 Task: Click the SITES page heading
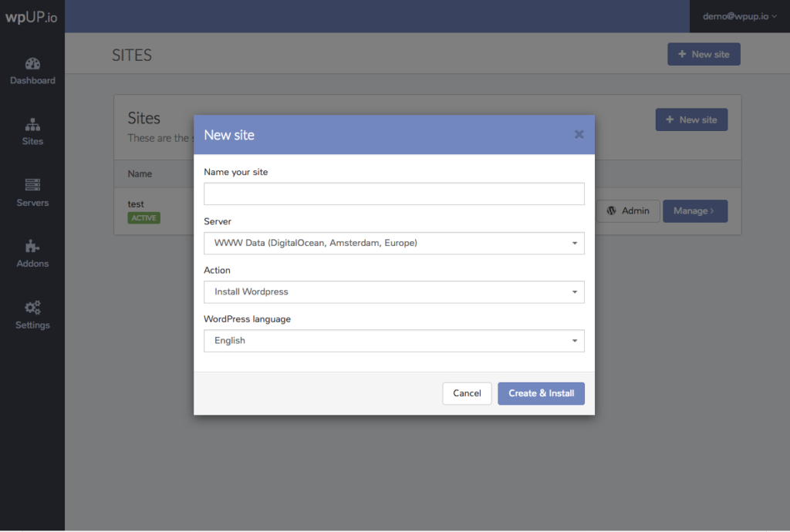(131, 55)
